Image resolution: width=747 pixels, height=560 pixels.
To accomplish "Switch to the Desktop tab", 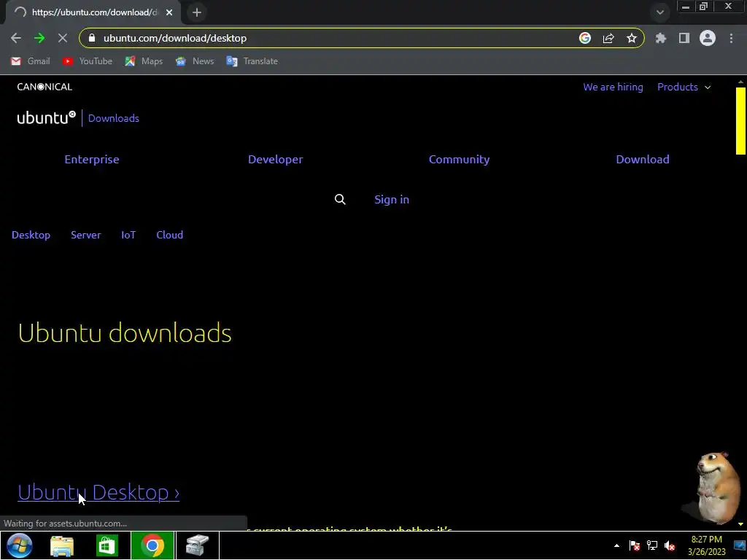I will tap(31, 235).
